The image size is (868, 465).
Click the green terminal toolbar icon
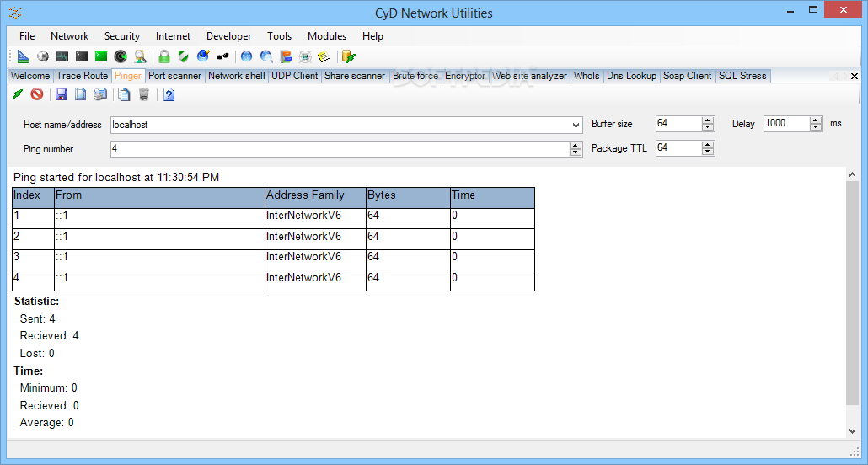pyautogui.click(x=101, y=56)
